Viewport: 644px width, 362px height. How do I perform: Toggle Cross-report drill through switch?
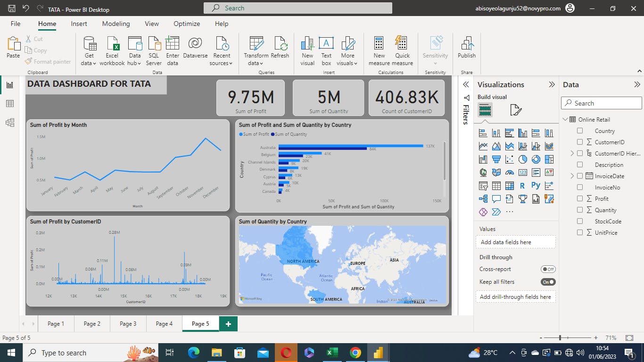click(548, 269)
